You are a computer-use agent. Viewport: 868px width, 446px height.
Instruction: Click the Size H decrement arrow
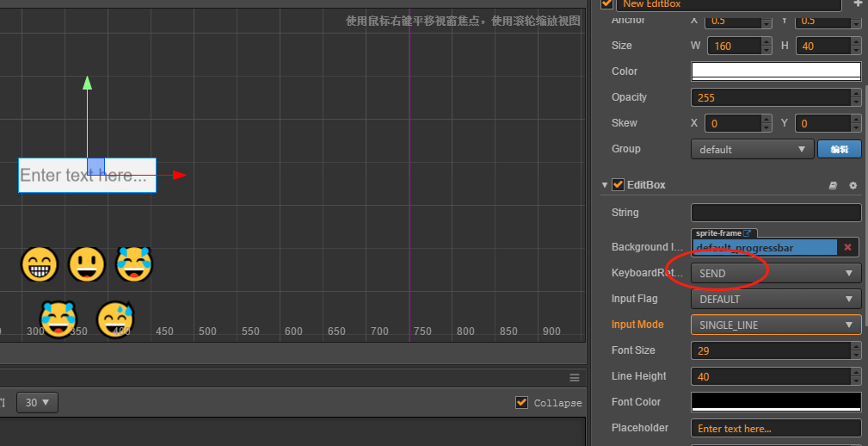point(856,51)
